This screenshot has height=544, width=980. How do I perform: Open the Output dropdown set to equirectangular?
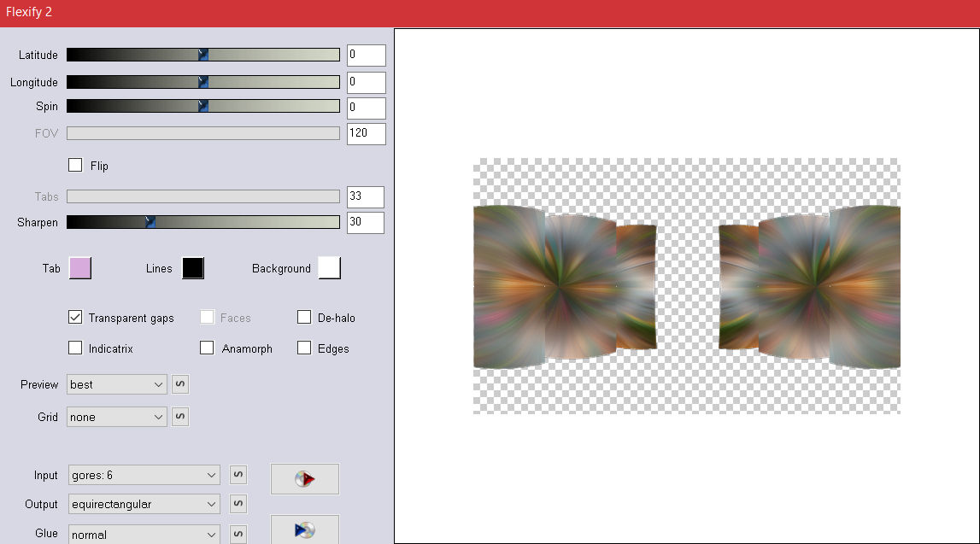coord(144,504)
